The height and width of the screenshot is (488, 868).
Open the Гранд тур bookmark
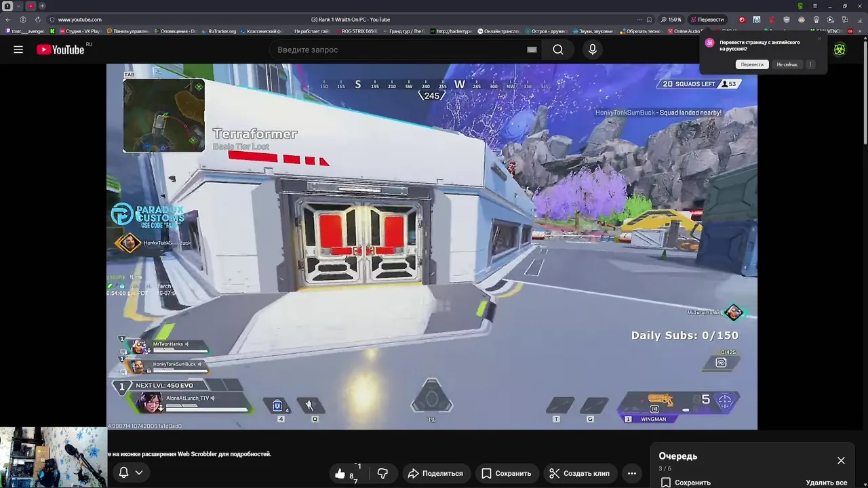(x=403, y=31)
